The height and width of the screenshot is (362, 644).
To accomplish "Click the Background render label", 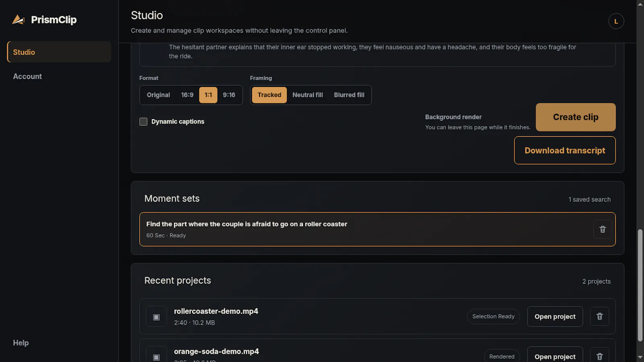I will click(453, 117).
